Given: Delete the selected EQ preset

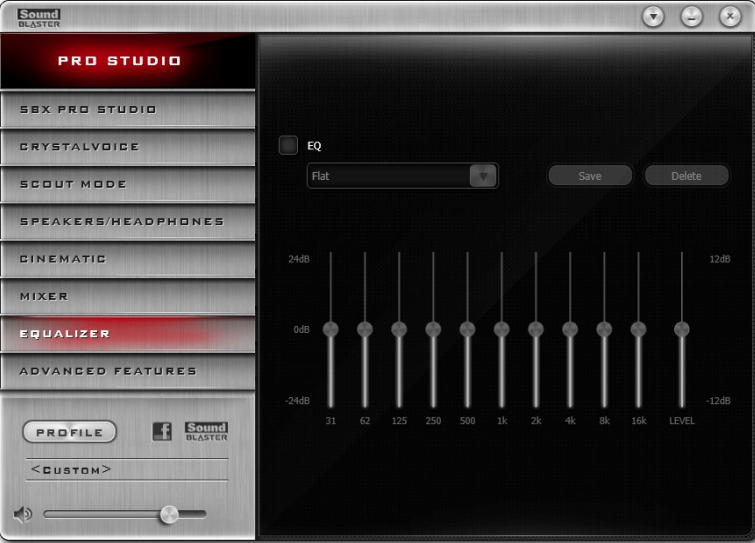Looking at the screenshot, I should click(686, 176).
